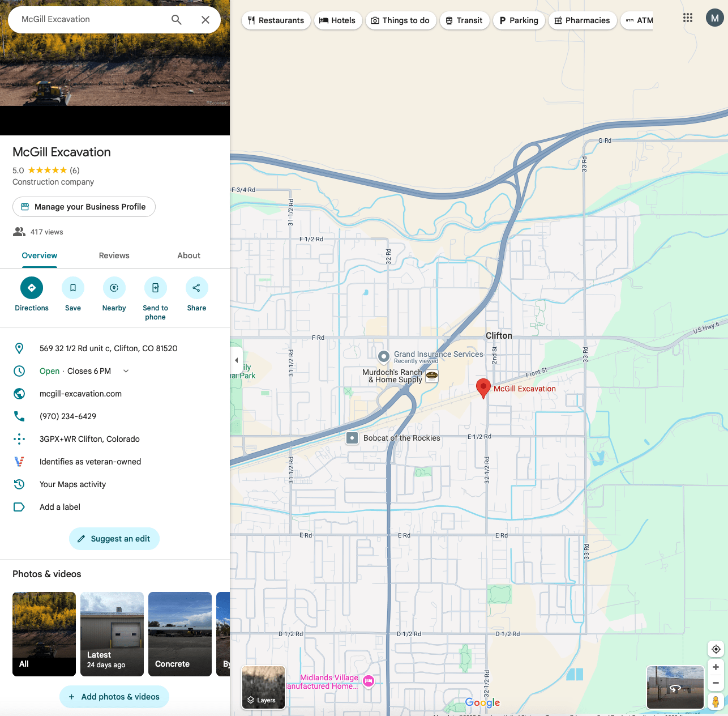Share this place
Image resolution: width=728 pixels, height=716 pixels.
point(196,288)
